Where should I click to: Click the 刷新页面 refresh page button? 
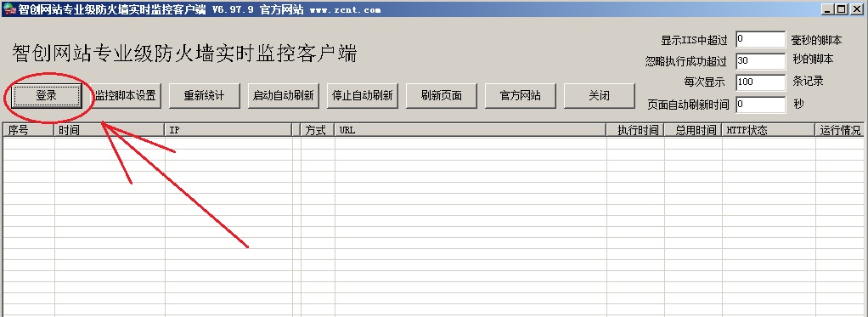pos(441,96)
